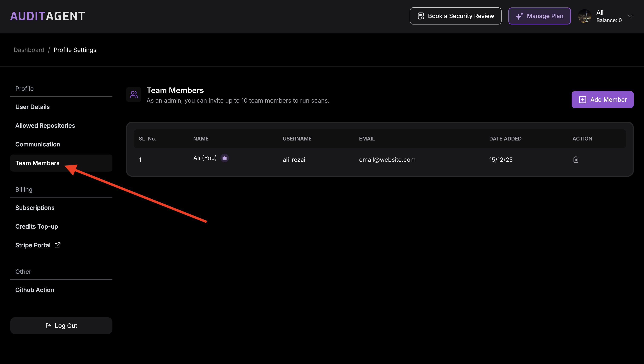Click the Team Members people icon in header
This screenshot has width=644, height=364.
(x=134, y=95)
